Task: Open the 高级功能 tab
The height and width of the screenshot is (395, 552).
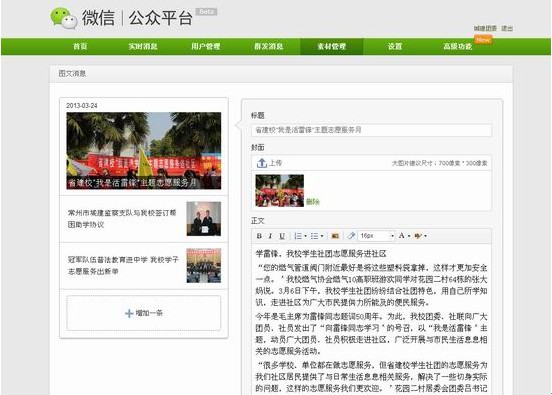Action: pos(457,46)
